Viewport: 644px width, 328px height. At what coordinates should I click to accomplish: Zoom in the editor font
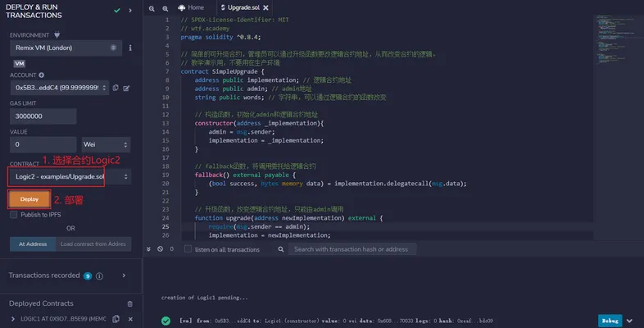166,8
